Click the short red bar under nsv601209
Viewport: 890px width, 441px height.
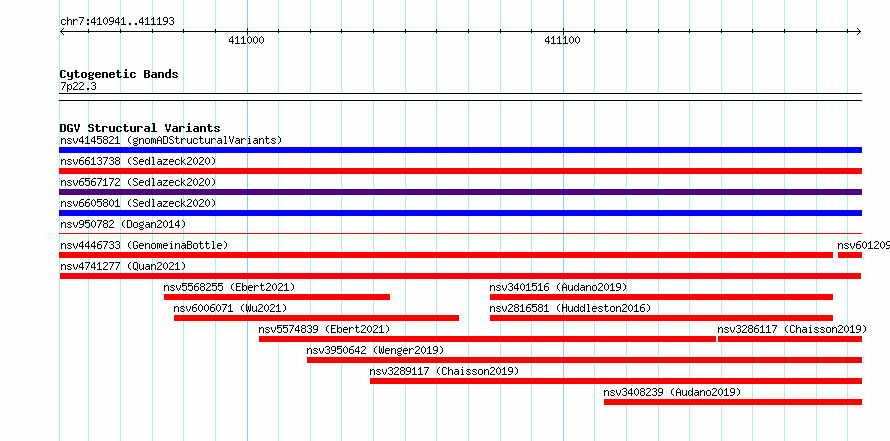[x=850, y=255]
